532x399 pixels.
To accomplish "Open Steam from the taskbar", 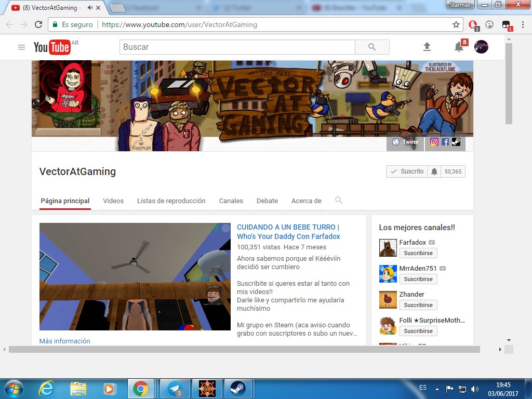I will (238, 389).
